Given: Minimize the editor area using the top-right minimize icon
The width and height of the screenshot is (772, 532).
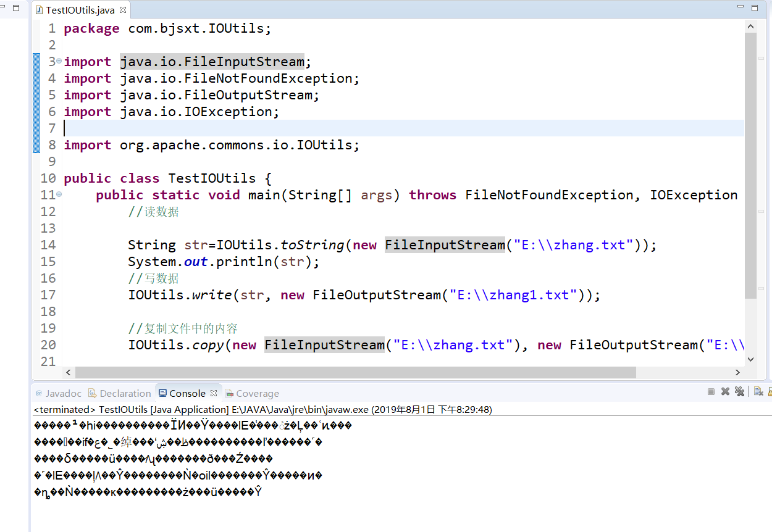Looking at the screenshot, I should point(741,7).
